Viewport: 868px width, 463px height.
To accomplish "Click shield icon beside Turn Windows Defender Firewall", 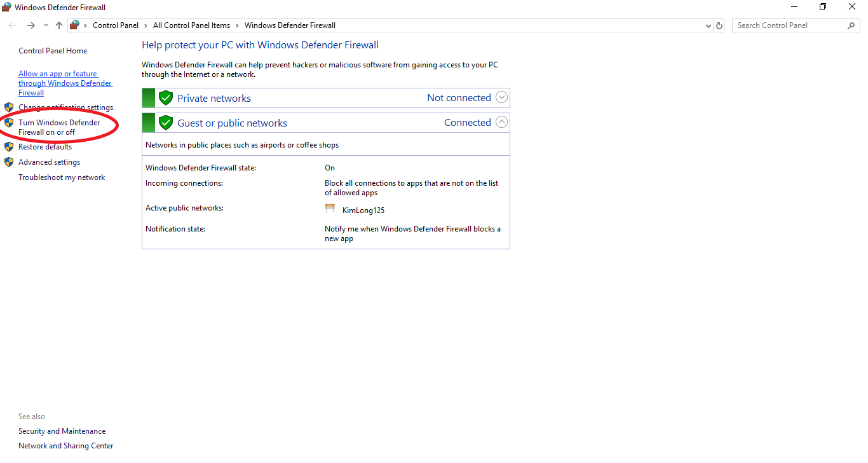I will pos(9,122).
